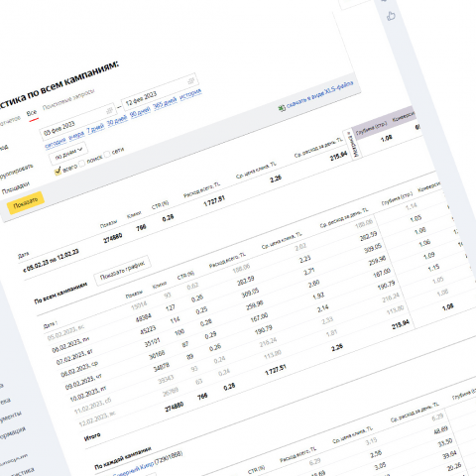
Task: Switch to the 'Поисковые запросы' tab
Action: coord(68,99)
